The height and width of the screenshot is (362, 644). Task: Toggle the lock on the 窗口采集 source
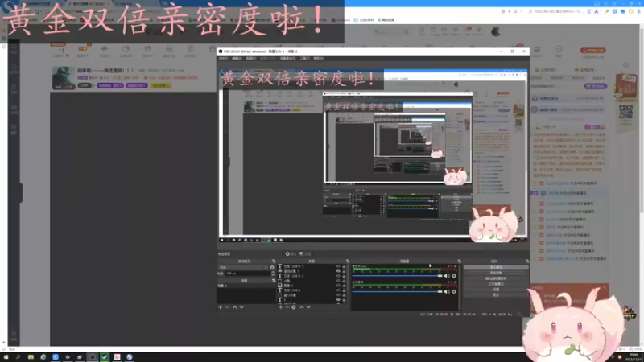click(344, 295)
